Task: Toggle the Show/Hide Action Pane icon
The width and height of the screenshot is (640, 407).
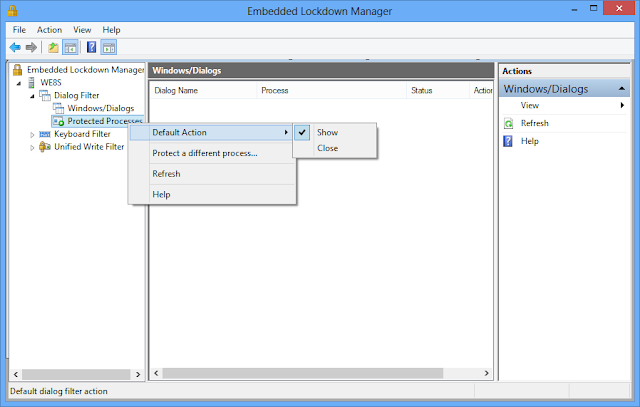Action: (x=109, y=47)
